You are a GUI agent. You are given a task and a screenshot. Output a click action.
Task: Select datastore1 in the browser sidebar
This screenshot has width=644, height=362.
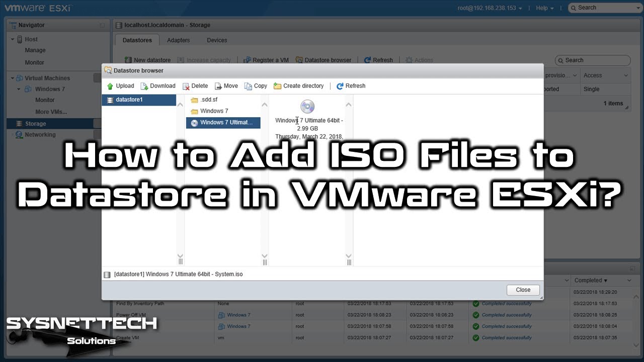coord(139,100)
